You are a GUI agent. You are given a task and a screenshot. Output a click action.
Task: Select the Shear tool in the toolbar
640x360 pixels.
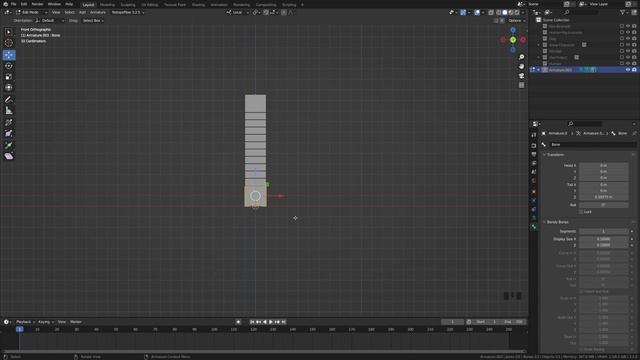click(9, 156)
